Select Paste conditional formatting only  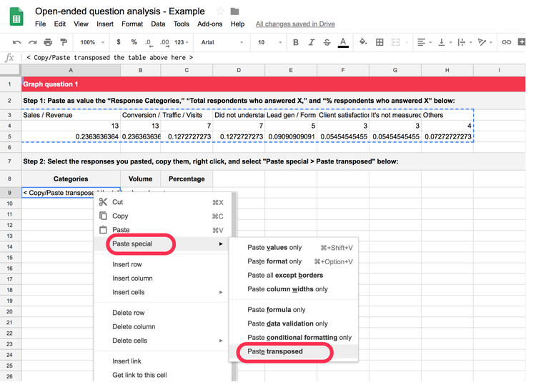(294, 337)
